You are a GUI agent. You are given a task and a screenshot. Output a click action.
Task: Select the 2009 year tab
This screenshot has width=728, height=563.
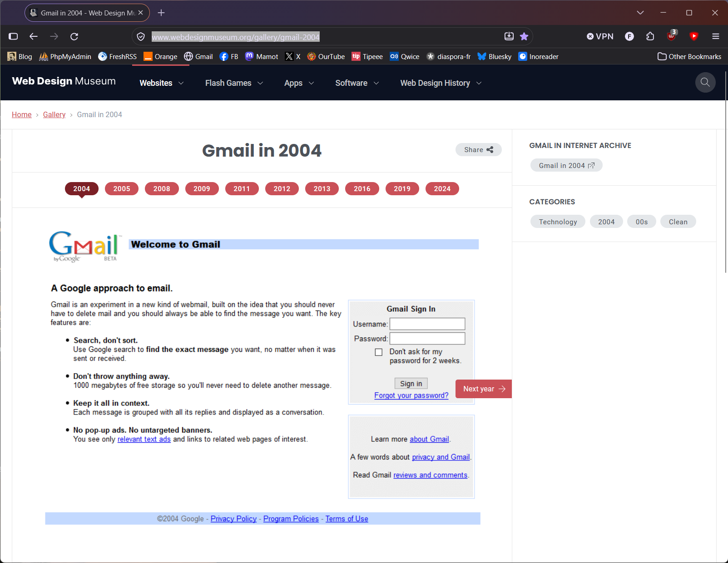pyautogui.click(x=202, y=189)
